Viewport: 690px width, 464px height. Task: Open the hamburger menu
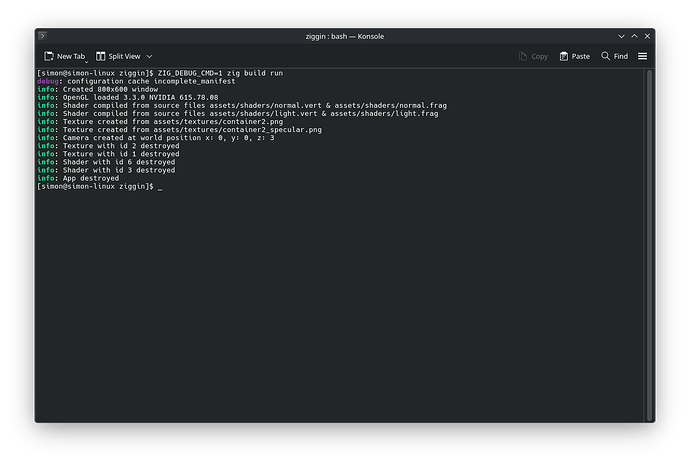642,56
